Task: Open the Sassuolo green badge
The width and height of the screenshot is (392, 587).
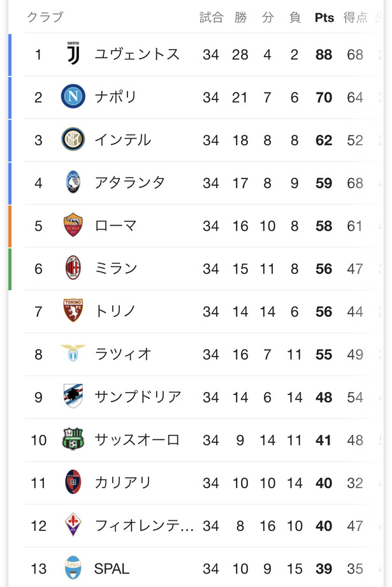Action: tap(73, 438)
